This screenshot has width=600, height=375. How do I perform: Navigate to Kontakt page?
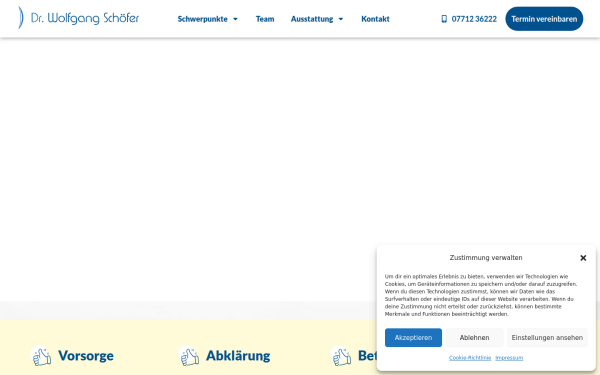[375, 19]
